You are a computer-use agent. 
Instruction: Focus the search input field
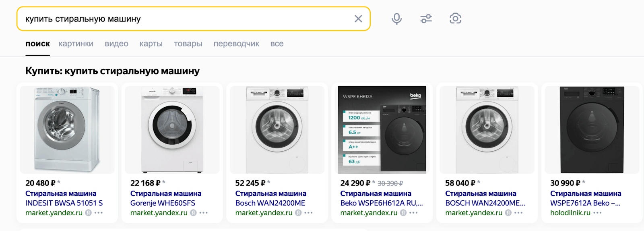[x=185, y=19]
